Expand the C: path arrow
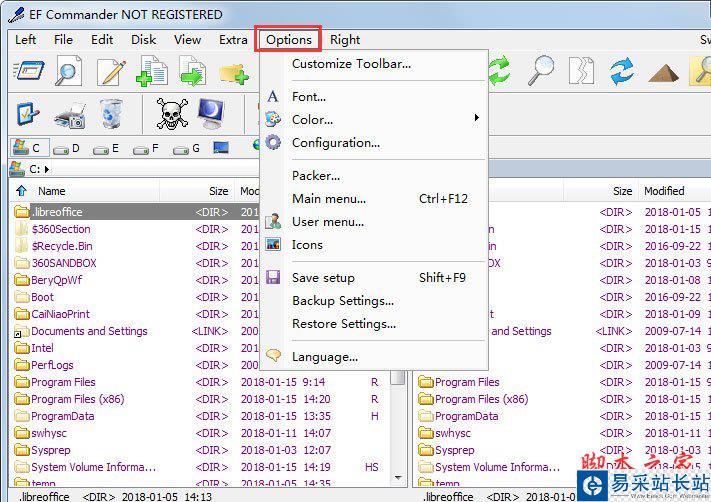The width and height of the screenshot is (711, 502). coord(47,169)
